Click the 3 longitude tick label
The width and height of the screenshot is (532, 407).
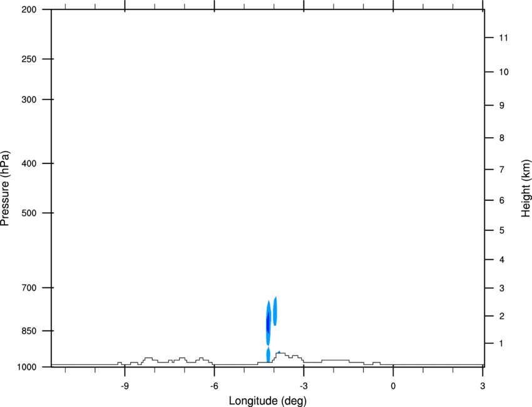click(483, 386)
